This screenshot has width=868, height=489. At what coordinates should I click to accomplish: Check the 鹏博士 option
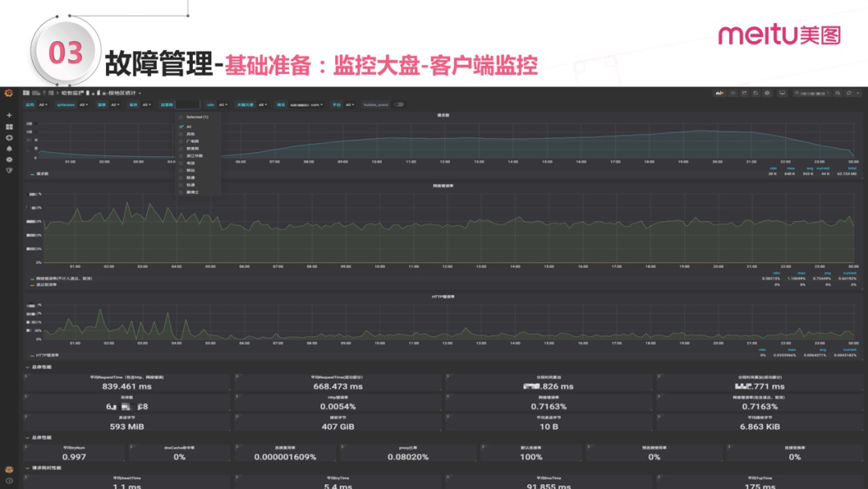181,192
